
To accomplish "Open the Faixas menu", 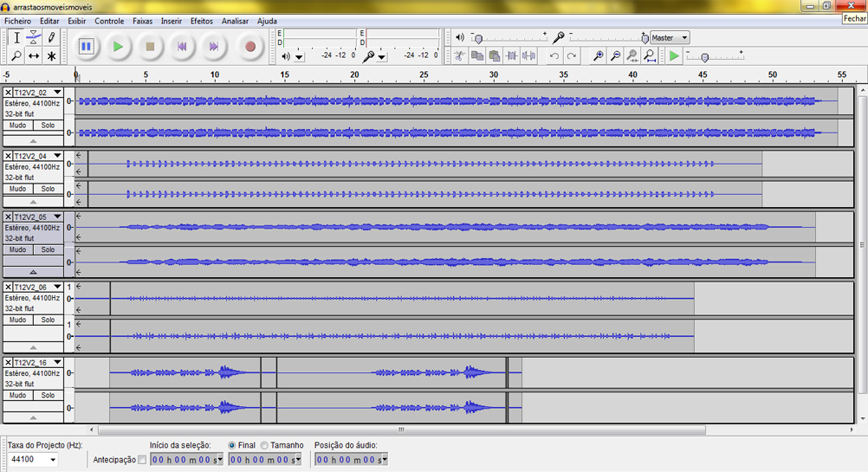I will click(142, 21).
